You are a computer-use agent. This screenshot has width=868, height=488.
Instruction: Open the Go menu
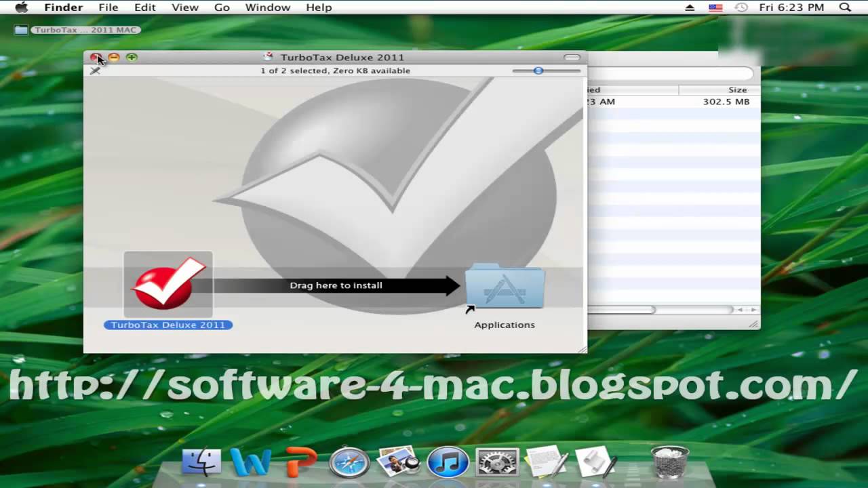coord(222,7)
